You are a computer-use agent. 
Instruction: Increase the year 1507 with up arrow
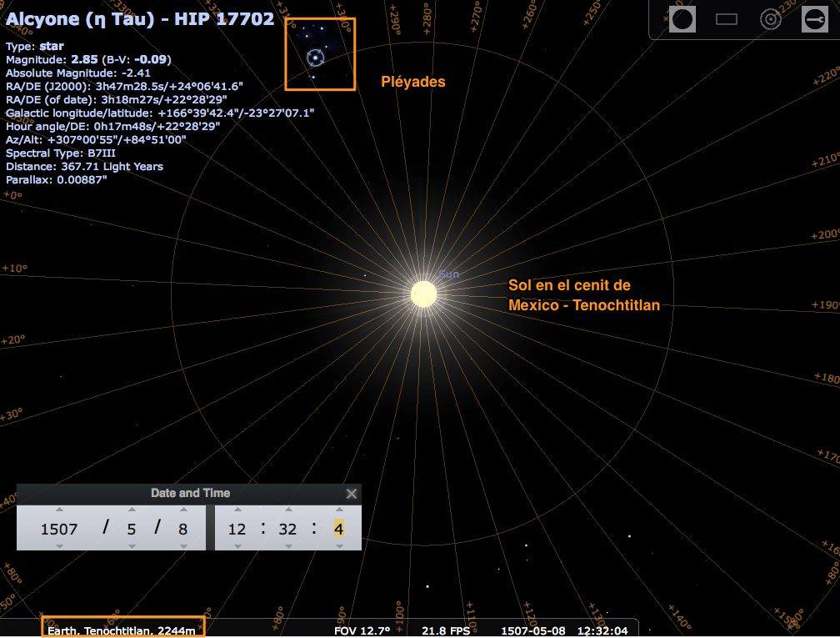point(59,510)
